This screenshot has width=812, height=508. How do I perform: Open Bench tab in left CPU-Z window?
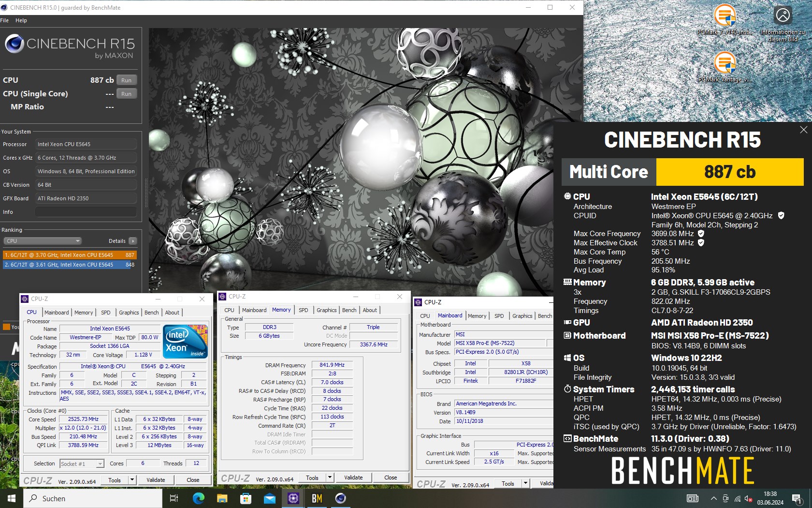pos(152,313)
